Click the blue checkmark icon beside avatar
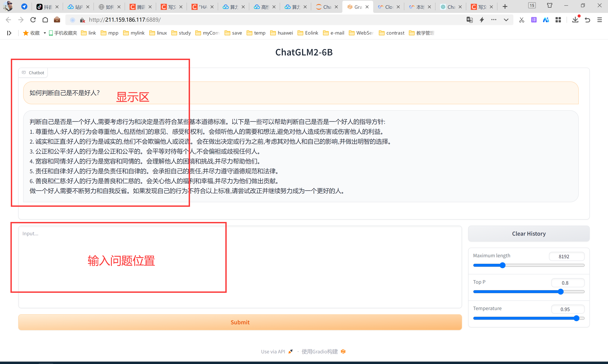This screenshot has width=608, height=364. [24, 7]
